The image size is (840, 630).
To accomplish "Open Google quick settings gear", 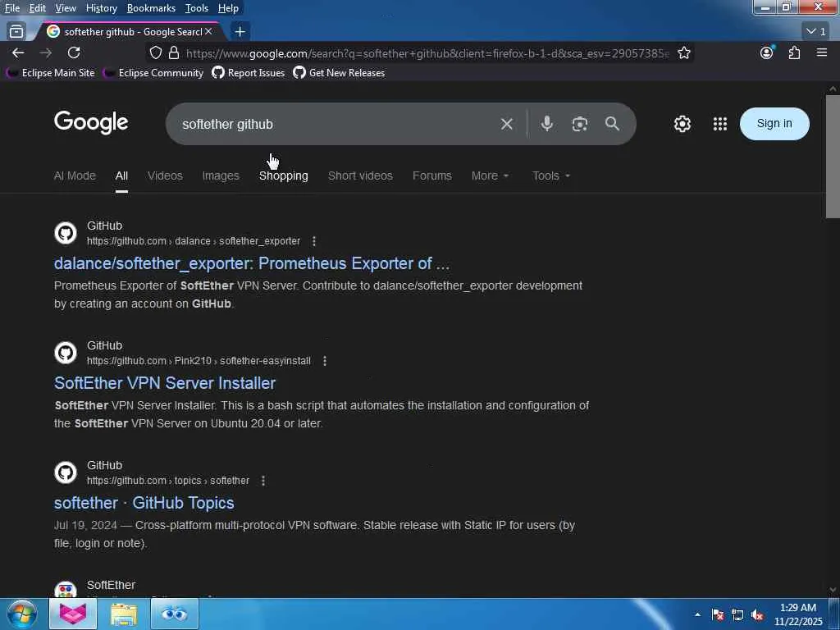I will (682, 124).
